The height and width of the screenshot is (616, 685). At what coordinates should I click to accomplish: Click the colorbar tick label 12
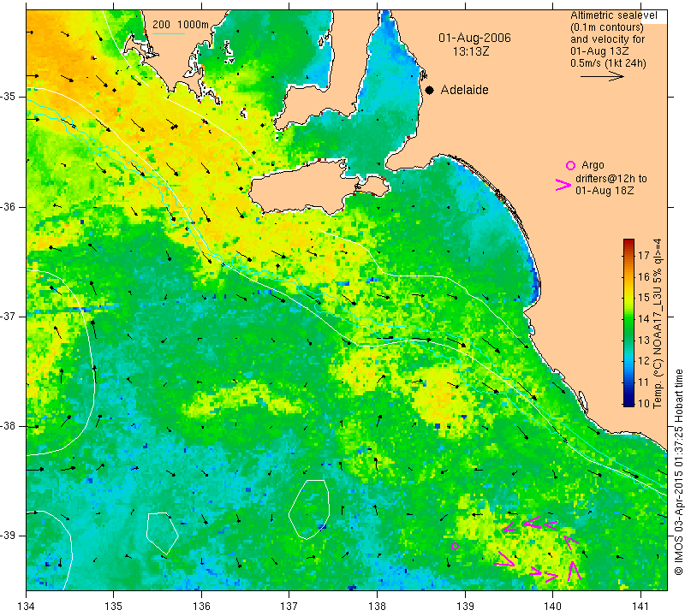(x=644, y=360)
